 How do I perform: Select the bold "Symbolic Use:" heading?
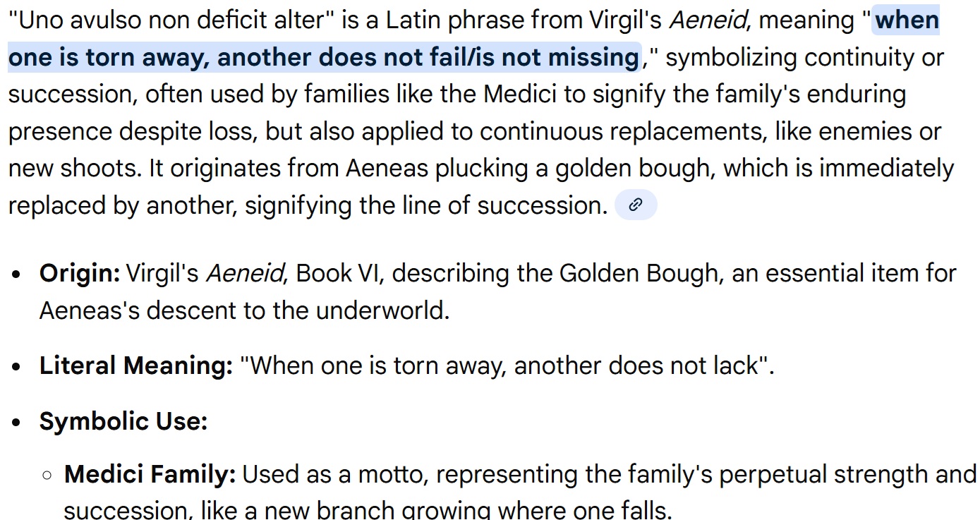(123, 421)
